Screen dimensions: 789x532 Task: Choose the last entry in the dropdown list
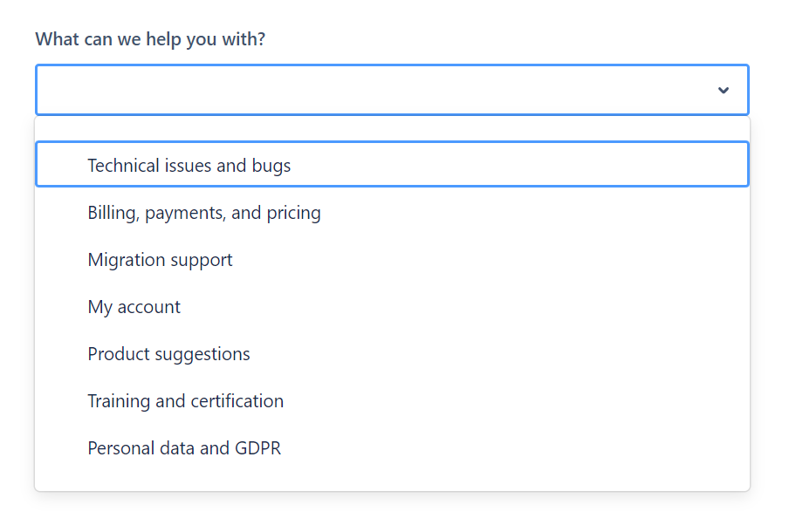[x=184, y=448]
